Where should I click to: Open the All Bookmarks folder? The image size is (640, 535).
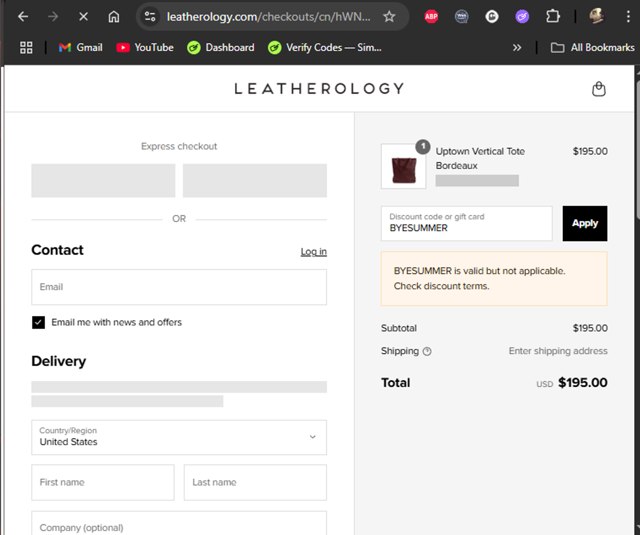[593, 48]
